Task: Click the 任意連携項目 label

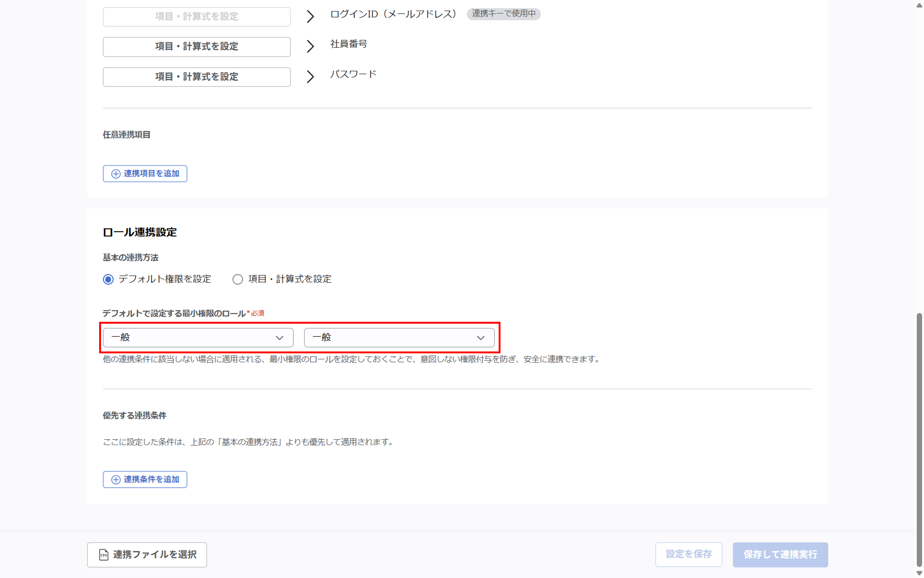Action: (x=126, y=135)
